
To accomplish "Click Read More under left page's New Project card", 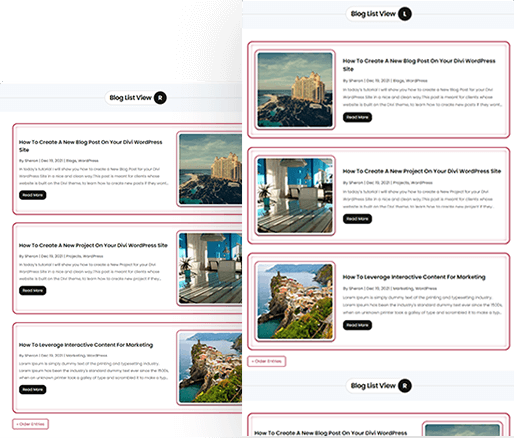I will click(x=33, y=290).
